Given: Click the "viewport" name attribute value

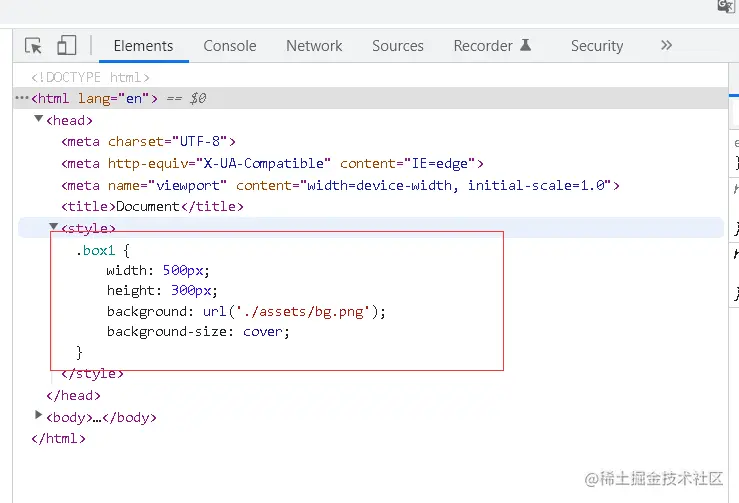Looking at the screenshot, I should (x=188, y=185).
